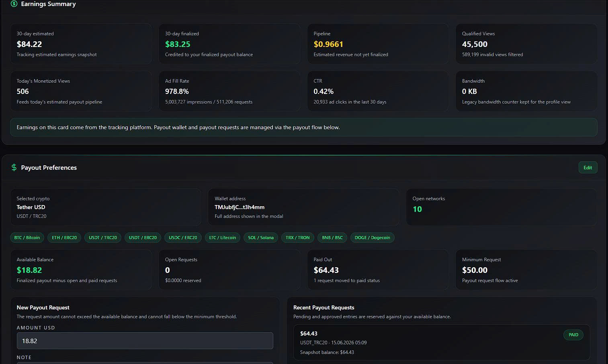Click the CTR value 0.42%
This screenshot has width=608, height=364.
323,92
